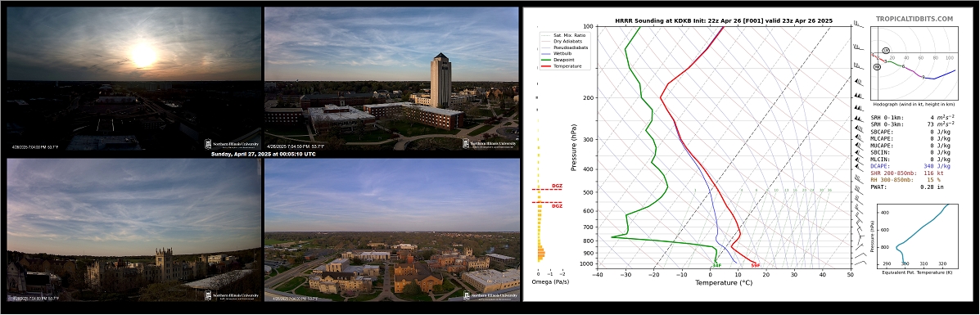The width and height of the screenshot is (980, 315).
Task: Click the RM storm motion marker on hodograph
Action: [877, 66]
